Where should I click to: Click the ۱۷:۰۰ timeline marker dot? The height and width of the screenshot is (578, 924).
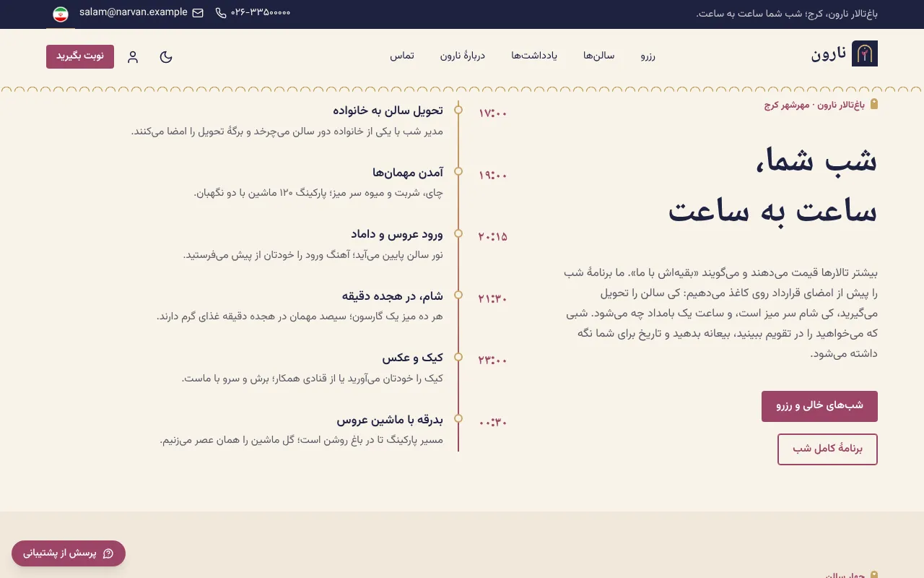(x=458, y=110)
